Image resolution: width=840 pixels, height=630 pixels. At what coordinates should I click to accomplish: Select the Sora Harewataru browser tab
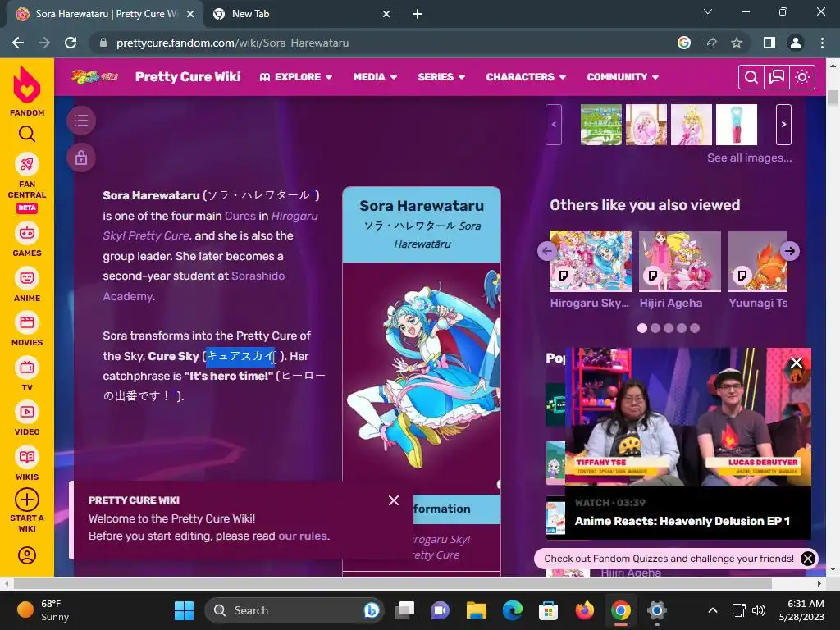coord(105,14)
